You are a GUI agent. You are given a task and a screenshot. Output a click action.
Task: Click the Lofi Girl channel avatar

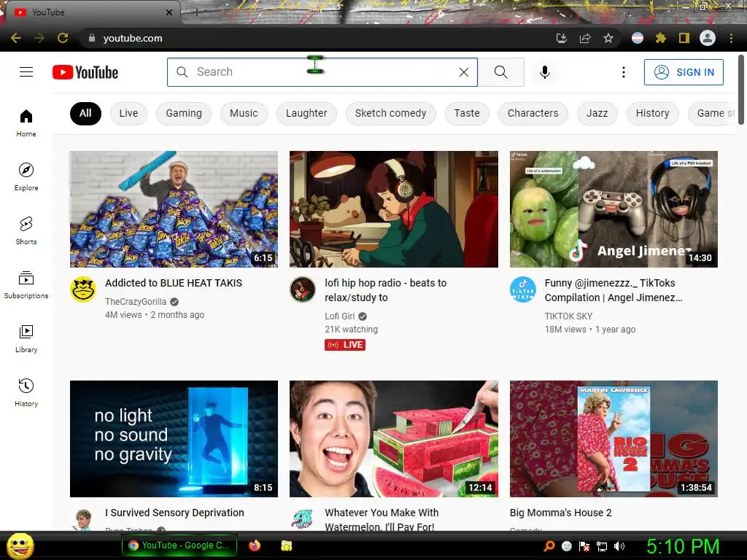pos(303,289)
